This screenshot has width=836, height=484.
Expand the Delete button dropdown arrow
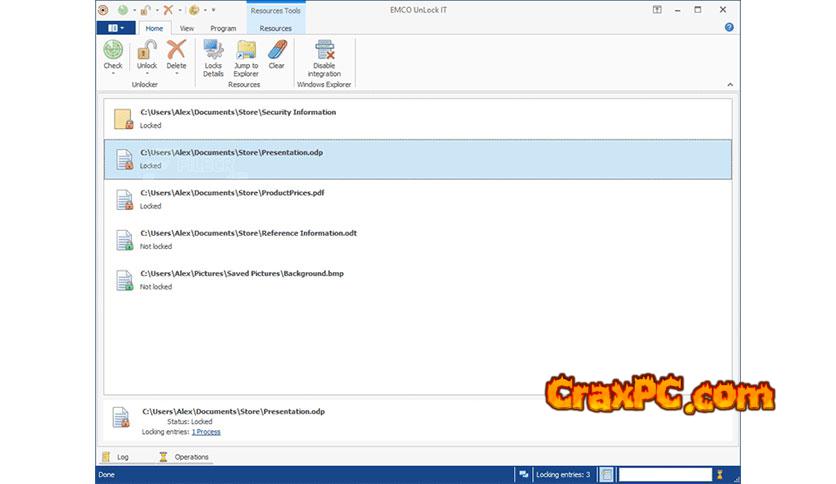click(x=176, y=74)
